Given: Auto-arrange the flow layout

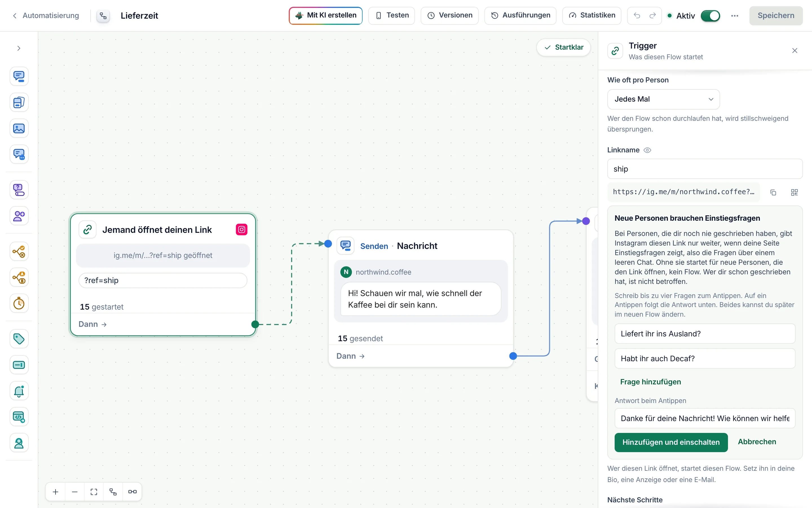Looking at the screenshot, I should [x=113, y=492].
